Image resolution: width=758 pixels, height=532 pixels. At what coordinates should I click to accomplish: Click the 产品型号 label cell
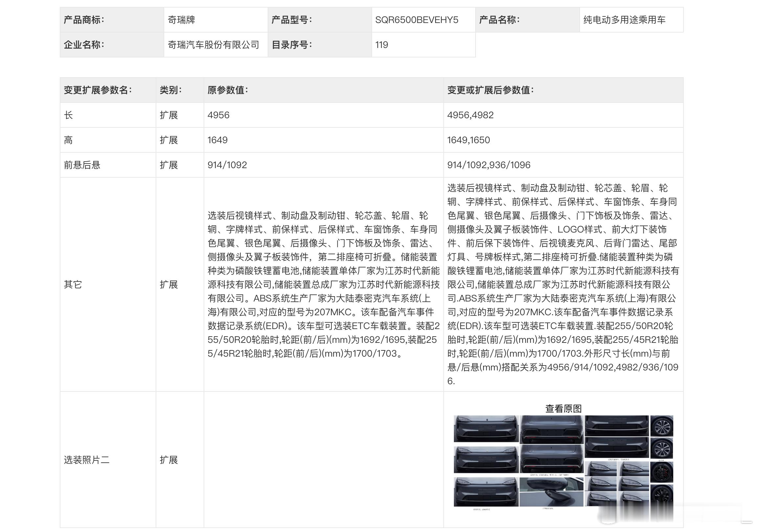click(320, 20)
